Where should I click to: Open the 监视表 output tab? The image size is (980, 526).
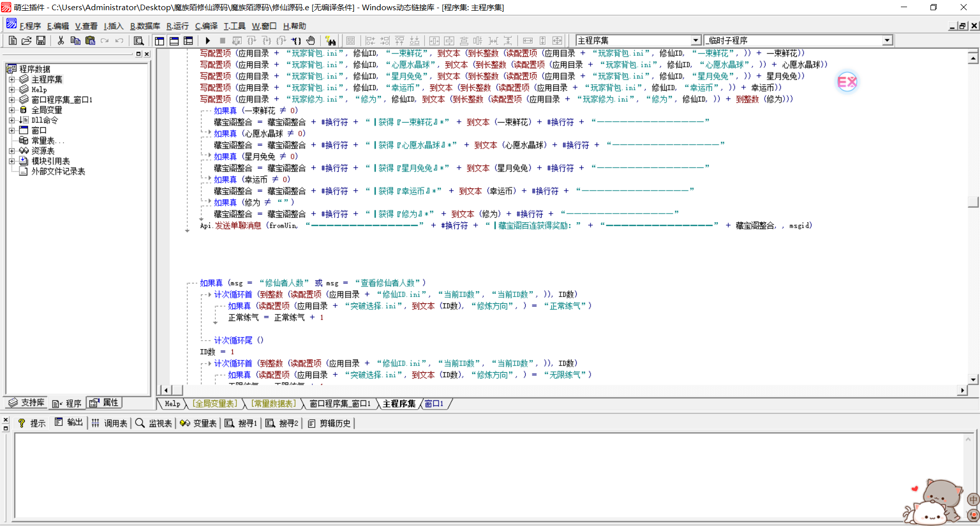pyautogui.click(x=154, y=423)
